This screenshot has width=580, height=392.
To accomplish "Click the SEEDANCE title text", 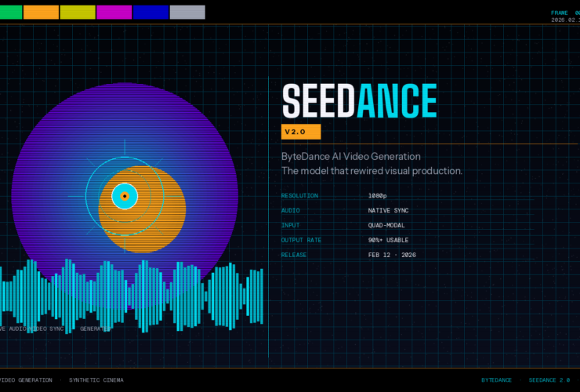I will [x=360, y=100].
